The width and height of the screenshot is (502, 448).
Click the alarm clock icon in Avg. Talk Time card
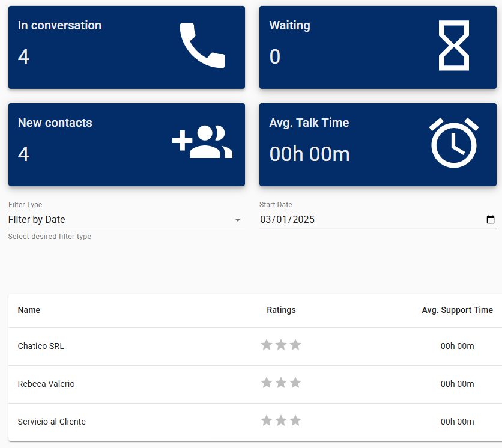(x=453, y=142)
